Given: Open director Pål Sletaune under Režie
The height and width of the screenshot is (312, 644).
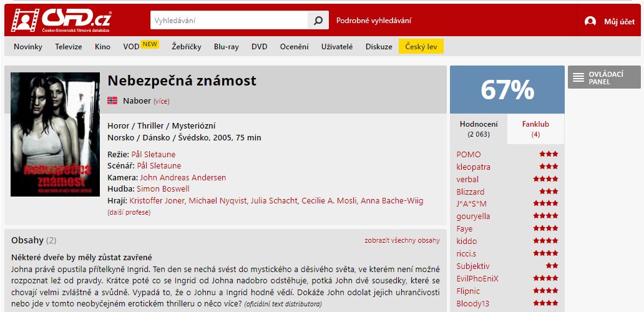Looking at the screenshot, I should click(x=153, y=154).
